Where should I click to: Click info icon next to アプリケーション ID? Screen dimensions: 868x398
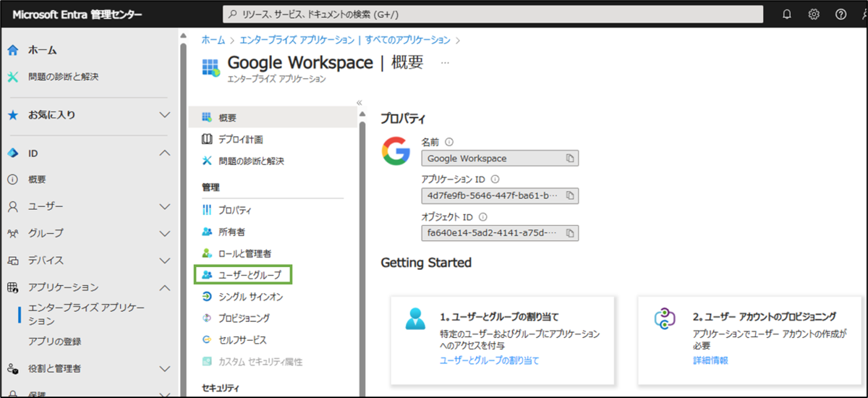(x=495, y=179)
